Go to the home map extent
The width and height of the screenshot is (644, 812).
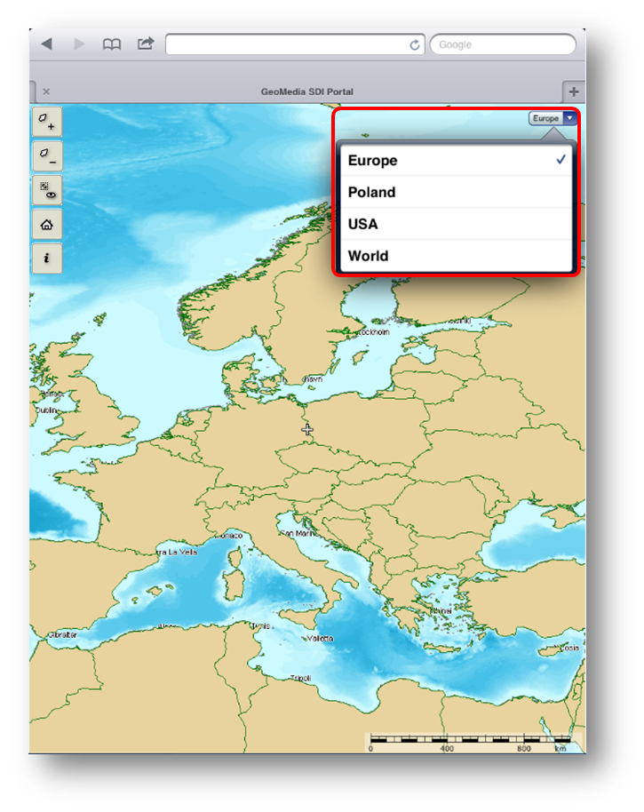click(46, 225)
